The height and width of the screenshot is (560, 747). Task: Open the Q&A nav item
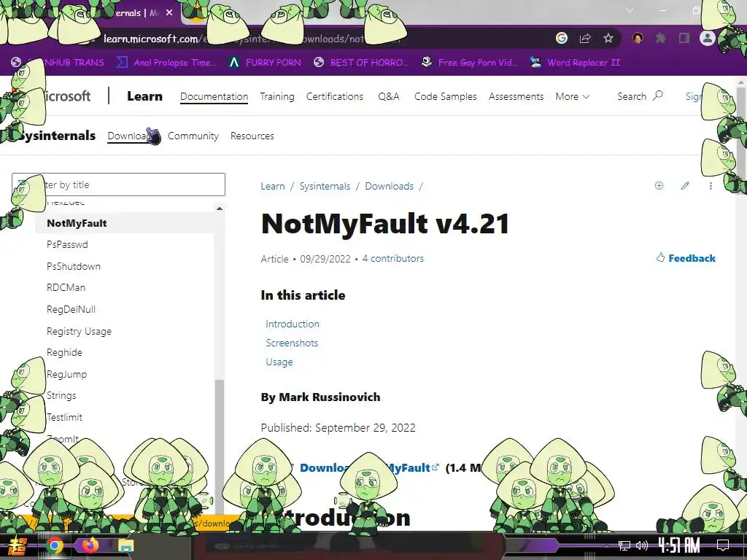pos(389,96)
